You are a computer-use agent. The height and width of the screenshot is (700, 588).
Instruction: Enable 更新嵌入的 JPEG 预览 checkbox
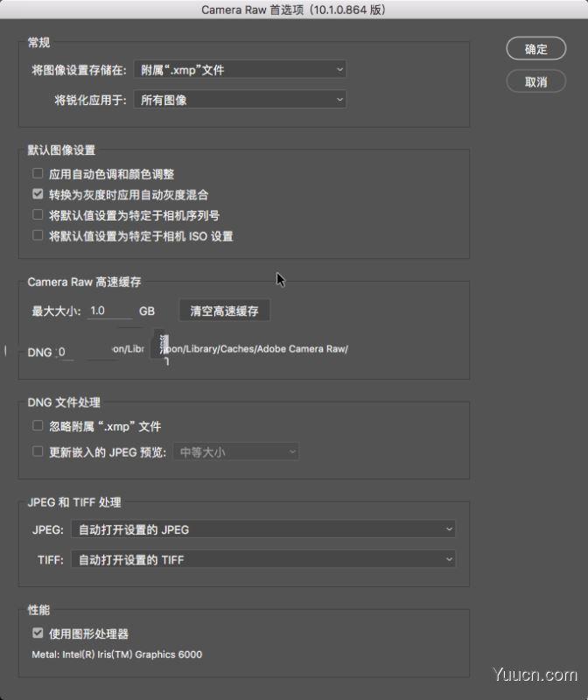pyautogui.click(x=38, y=451)
